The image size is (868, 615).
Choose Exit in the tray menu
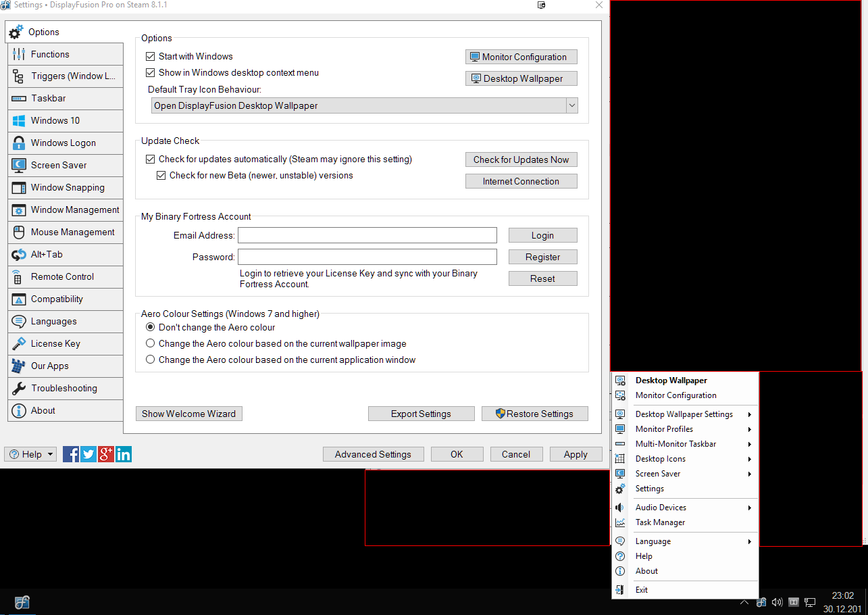click(x=685, y=590)
